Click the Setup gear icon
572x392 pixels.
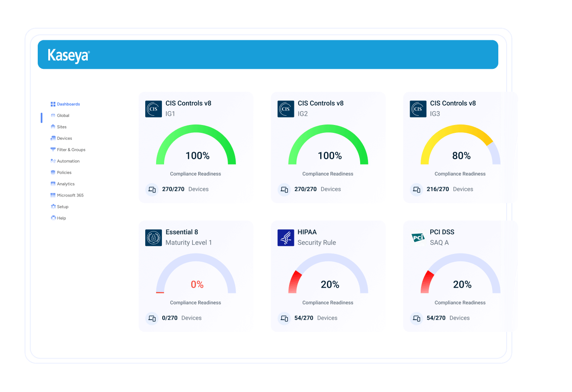tap(53, 207)
